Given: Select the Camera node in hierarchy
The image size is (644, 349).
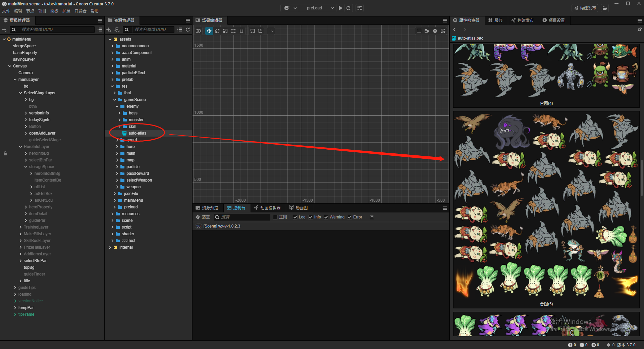Looking at the screenshot, I should coord(25,73).
